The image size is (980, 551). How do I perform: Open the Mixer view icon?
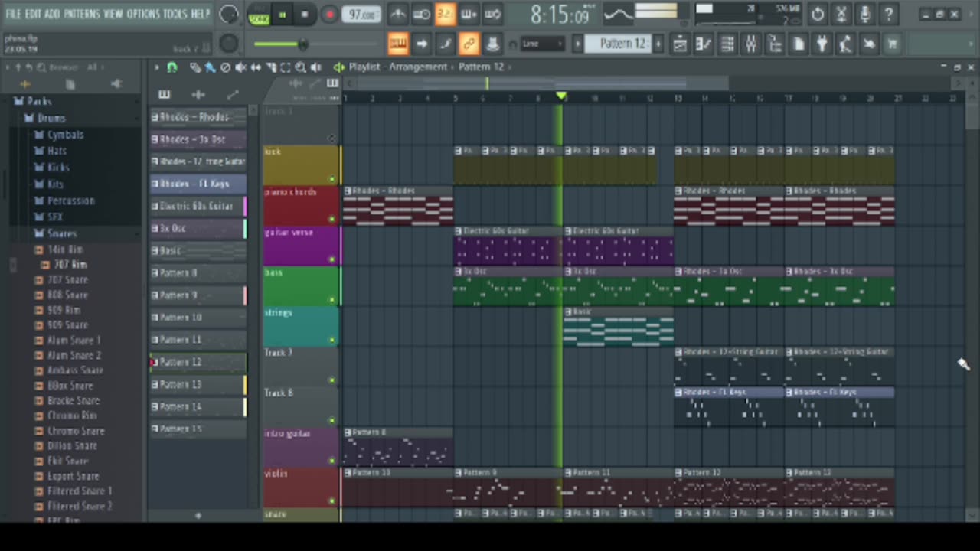(x=751, y=44)
